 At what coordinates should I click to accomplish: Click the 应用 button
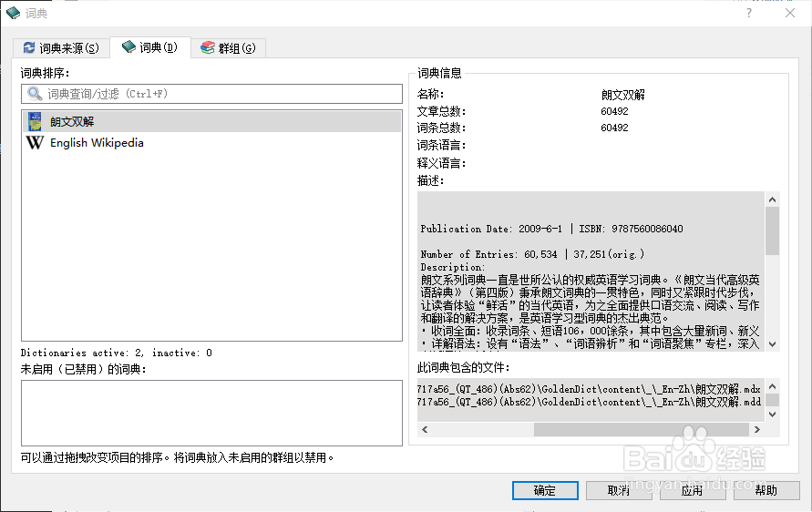point(692,490)
